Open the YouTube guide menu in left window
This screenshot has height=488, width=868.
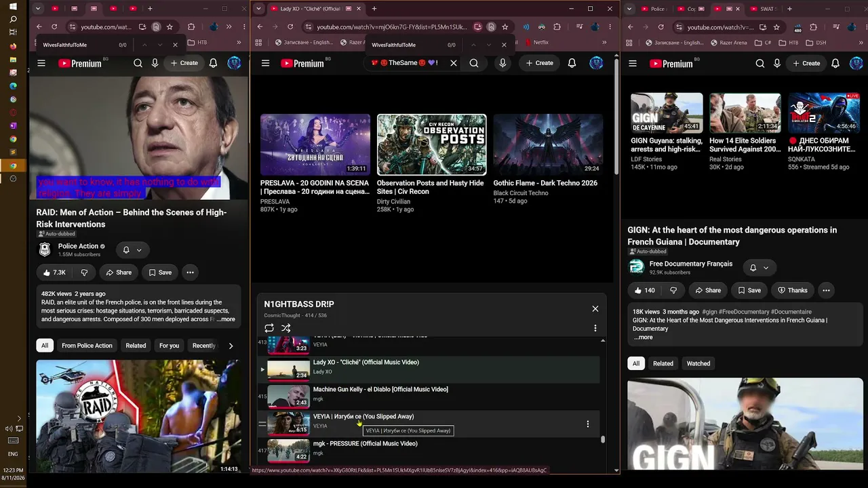click(x=41, y=63)
